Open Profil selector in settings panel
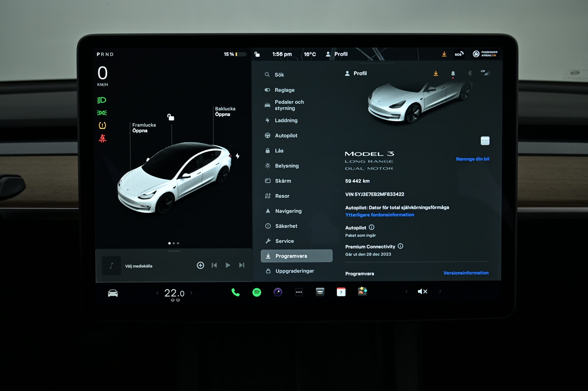 click(x=356, y=73)
